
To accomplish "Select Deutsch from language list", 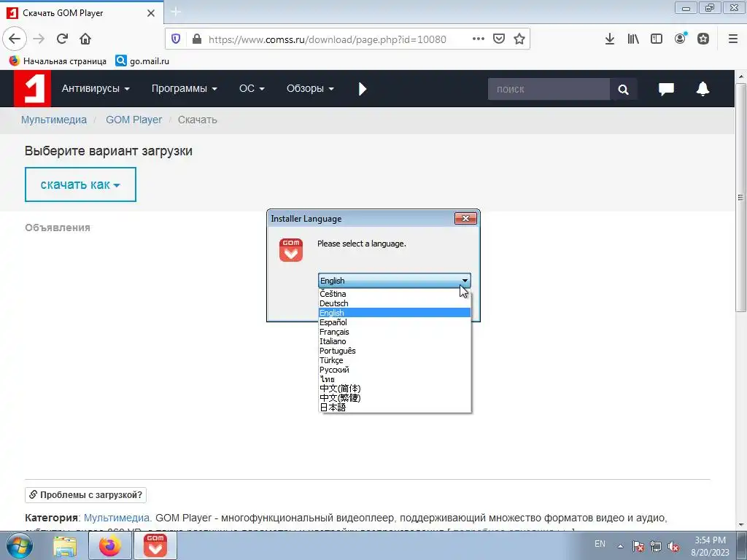I will click(395, 303).
